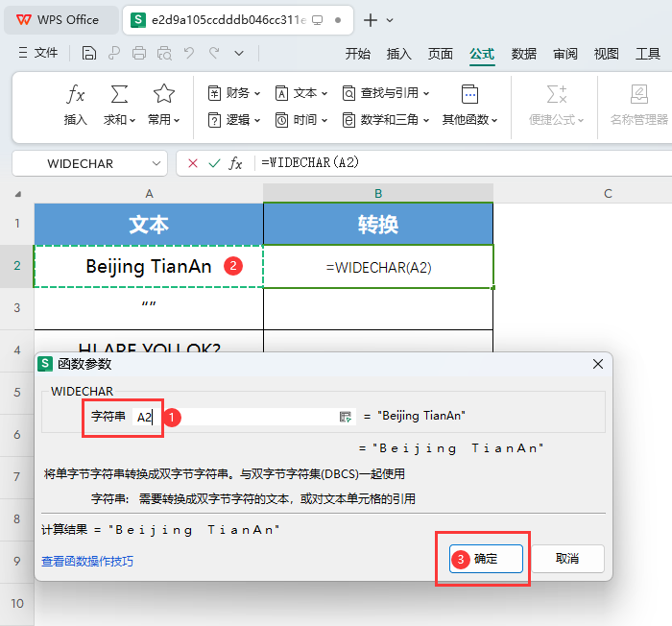Select the 公式 ribbon tab
This screenshot has width=672, height=626.
pos(482,54)
